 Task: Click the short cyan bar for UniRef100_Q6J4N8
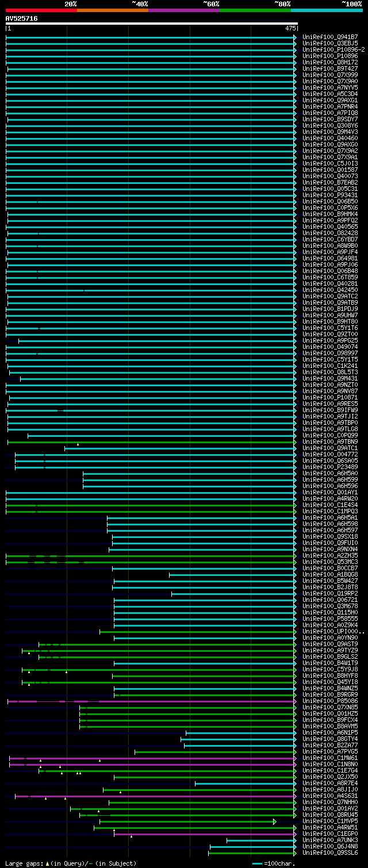[253, 847]
